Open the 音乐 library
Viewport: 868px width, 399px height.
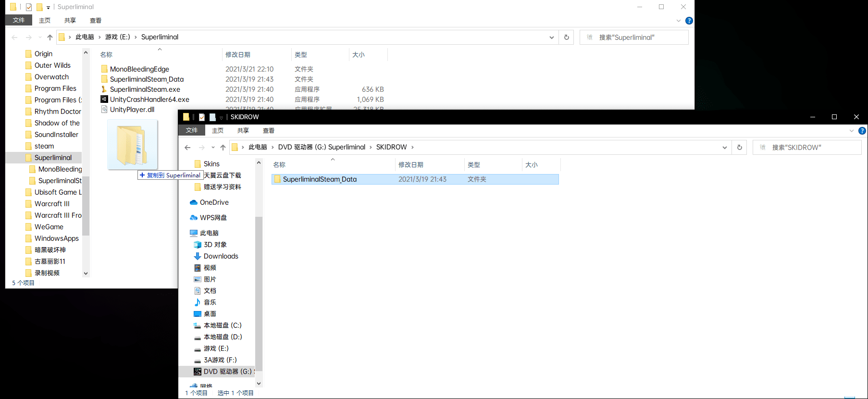205,302
